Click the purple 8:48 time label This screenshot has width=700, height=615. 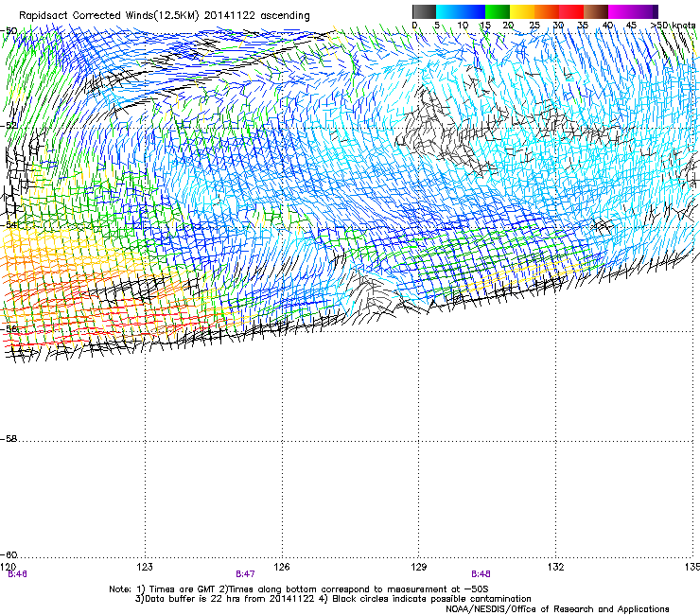click(x=481, y=574)
